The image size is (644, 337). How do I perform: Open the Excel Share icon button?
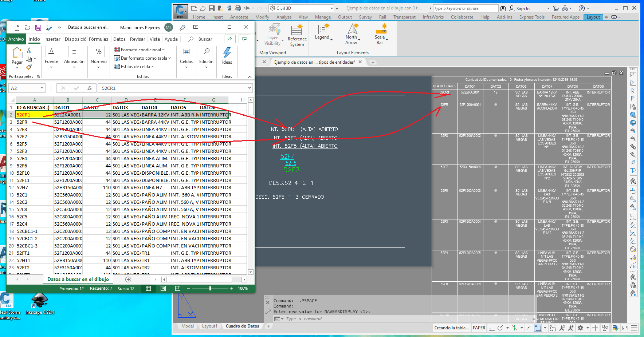click(x=229, y=39)
